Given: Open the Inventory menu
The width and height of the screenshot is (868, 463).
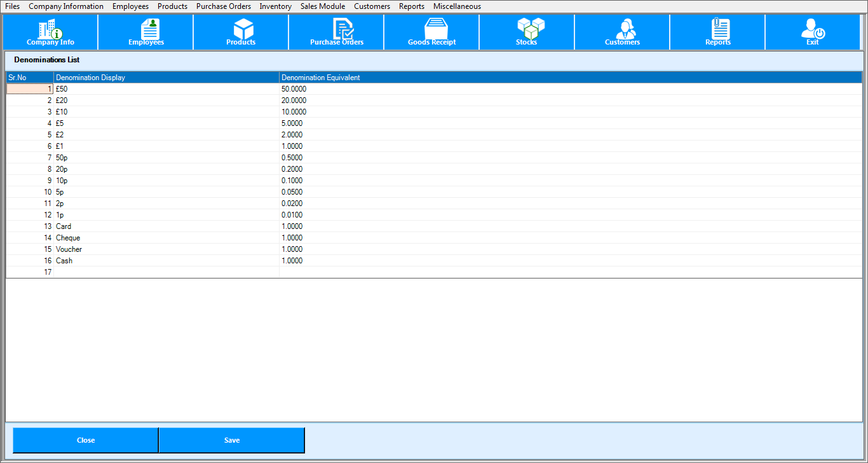Looking at the screenshot, I should point(275,6).
